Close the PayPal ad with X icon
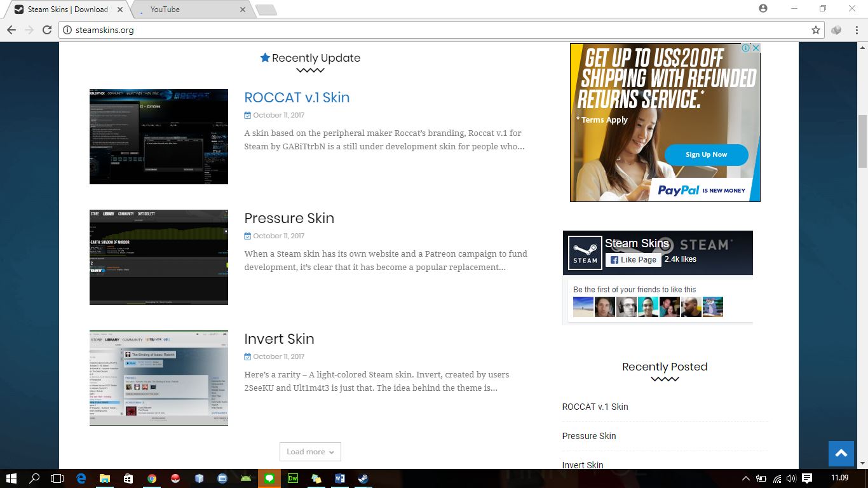This screenshot has height=488, width=868. [x=756, y=48]
